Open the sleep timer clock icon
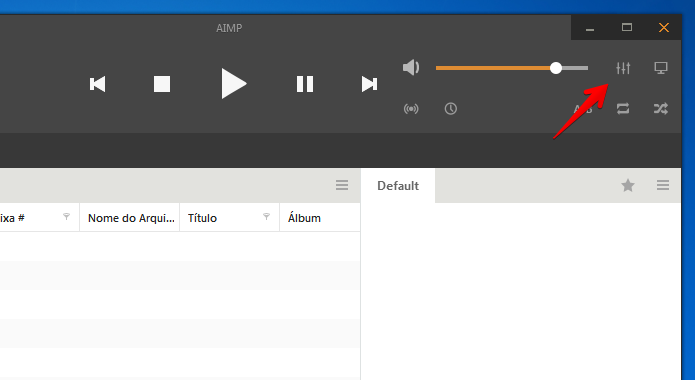695x380 pixels. [451, 109]
